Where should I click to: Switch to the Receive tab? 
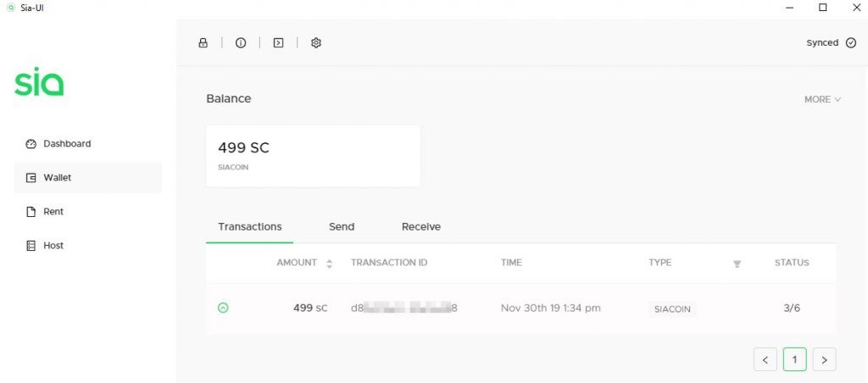421,227
